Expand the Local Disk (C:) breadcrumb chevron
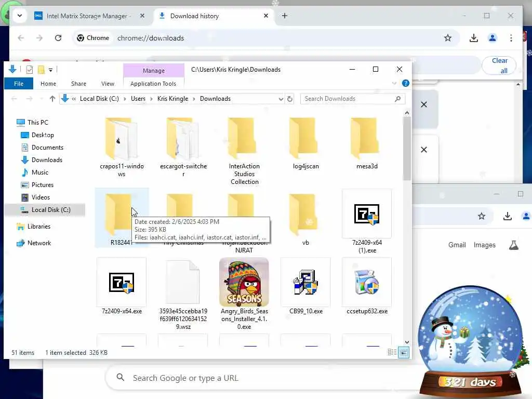The width and height of the screenshot is (532, 399). point(125,99)
